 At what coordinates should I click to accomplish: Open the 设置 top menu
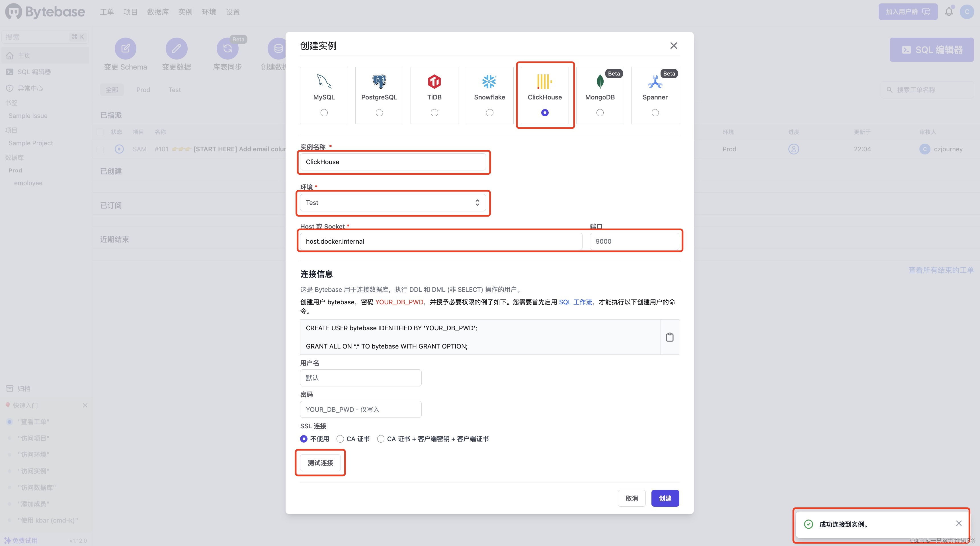[x=232, y=12]
